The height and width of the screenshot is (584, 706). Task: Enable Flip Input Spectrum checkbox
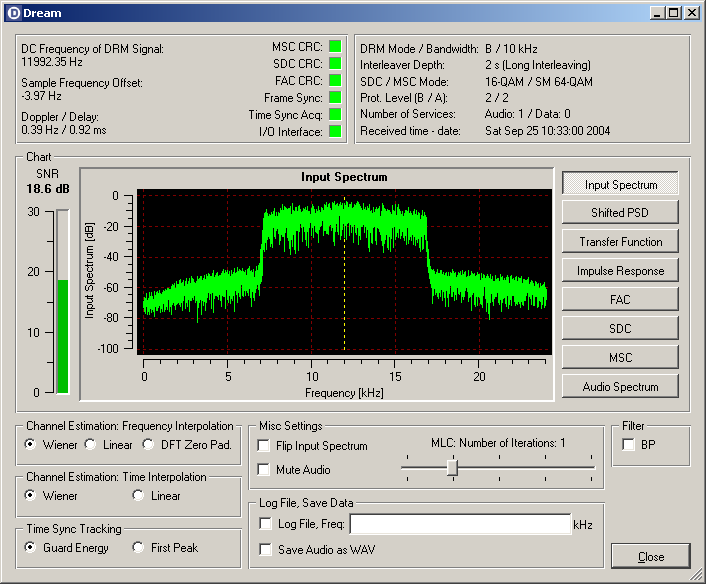pos(265,446)
